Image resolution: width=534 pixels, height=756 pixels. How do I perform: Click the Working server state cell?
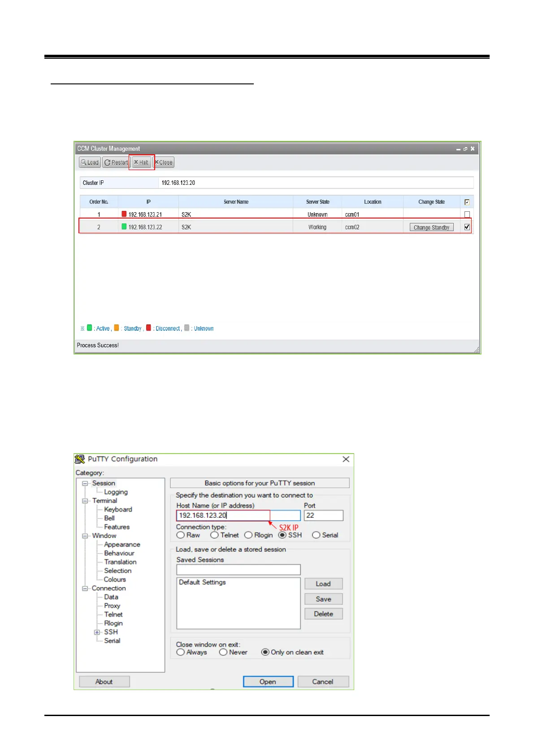pos(317,227)
